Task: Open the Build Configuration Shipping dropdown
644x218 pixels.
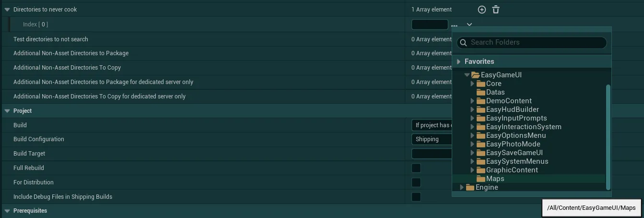Action: click(432, 139)
